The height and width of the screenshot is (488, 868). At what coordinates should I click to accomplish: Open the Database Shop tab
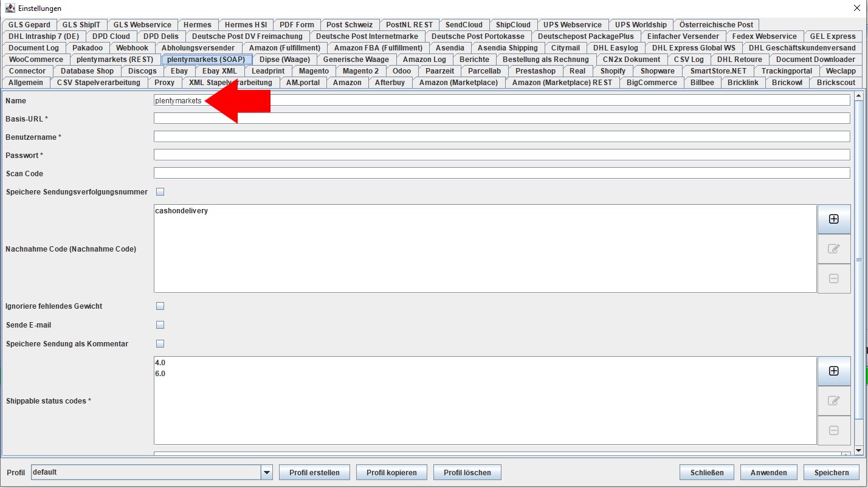coord(87,71)
